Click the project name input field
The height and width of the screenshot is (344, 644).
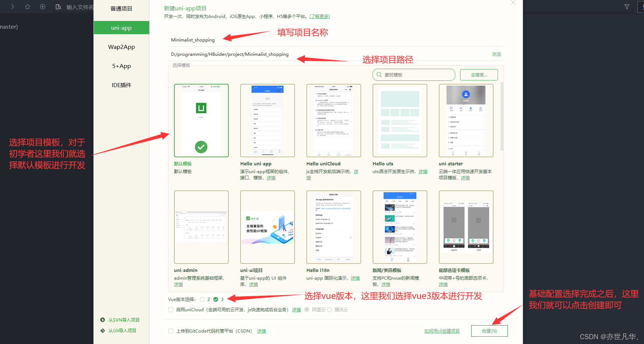(336, 40)
